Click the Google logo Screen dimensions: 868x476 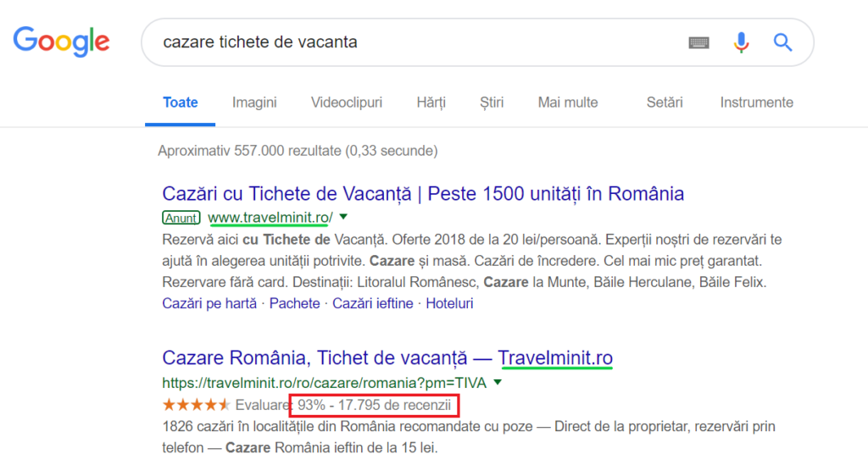[x=61, y=42]
